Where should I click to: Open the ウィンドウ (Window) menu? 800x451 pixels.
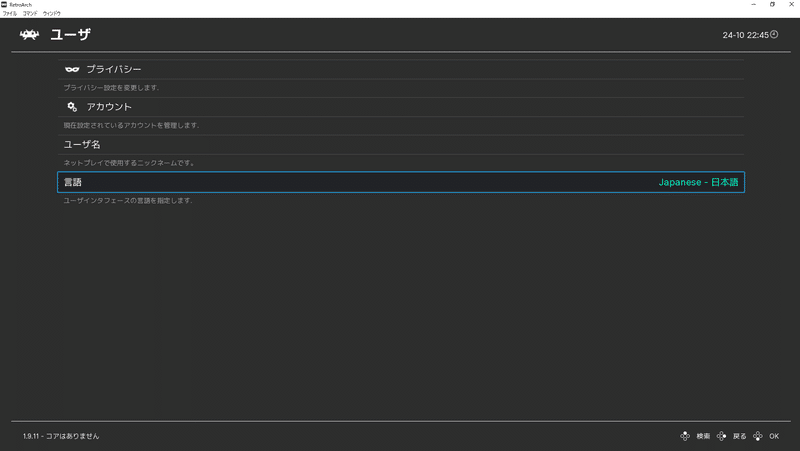[x=52, y=13]
